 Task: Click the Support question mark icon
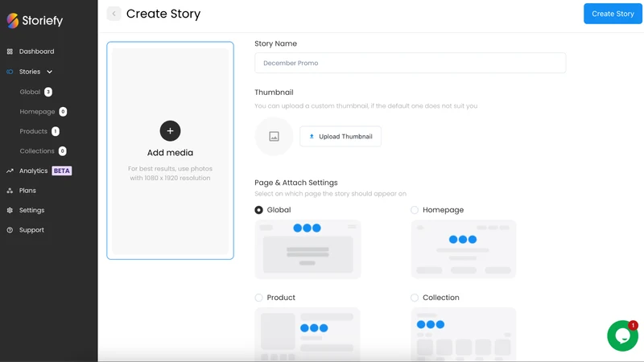coord(10,230)
